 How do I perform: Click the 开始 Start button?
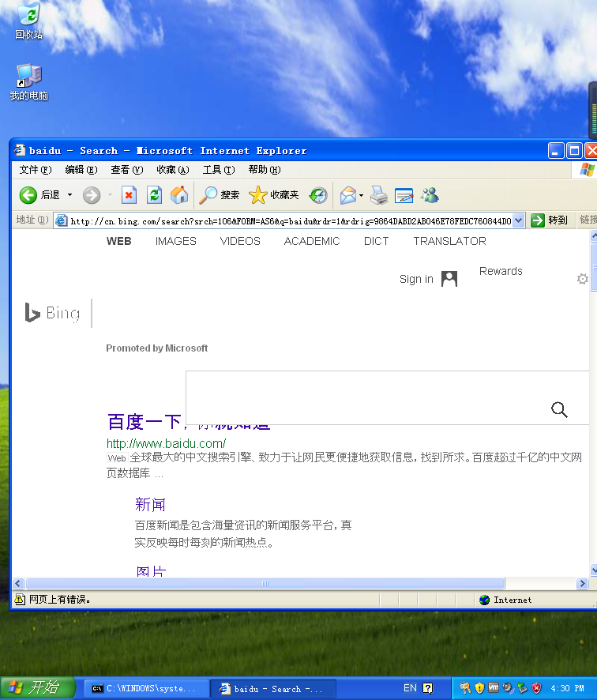[x=37, y=688]
